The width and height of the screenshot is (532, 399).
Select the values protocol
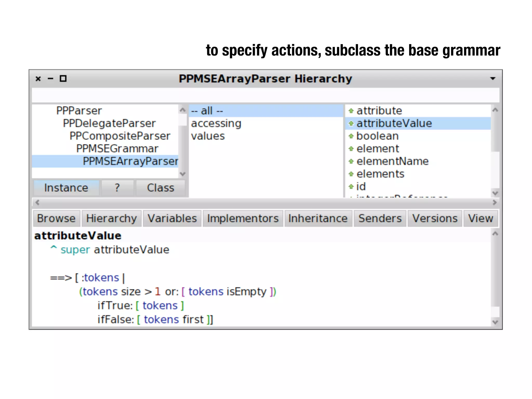266,136
